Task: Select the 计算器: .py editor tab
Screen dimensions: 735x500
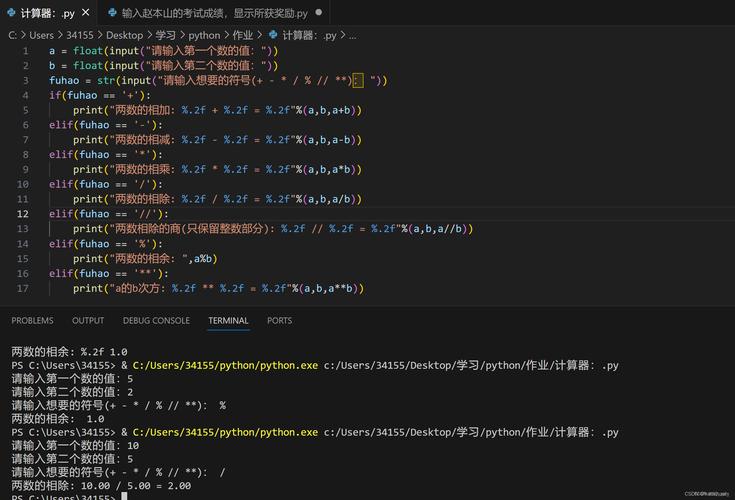Action: [x=47, y=13]
